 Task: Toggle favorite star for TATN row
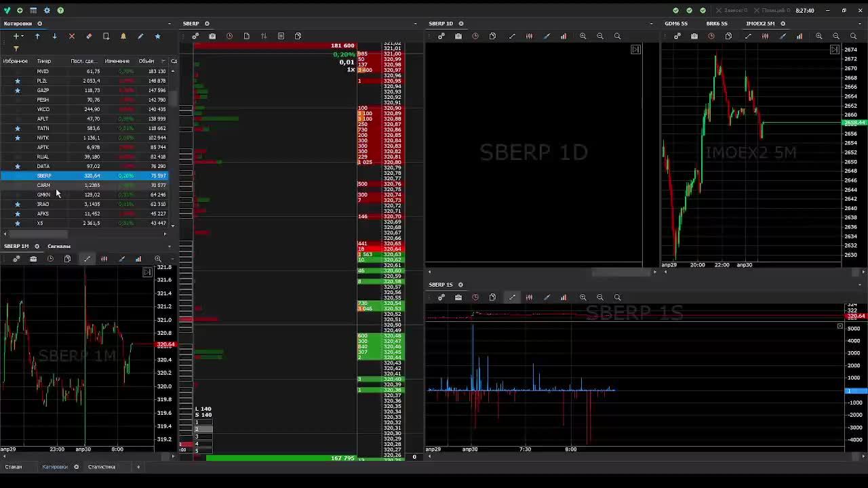tap(18, 128)
